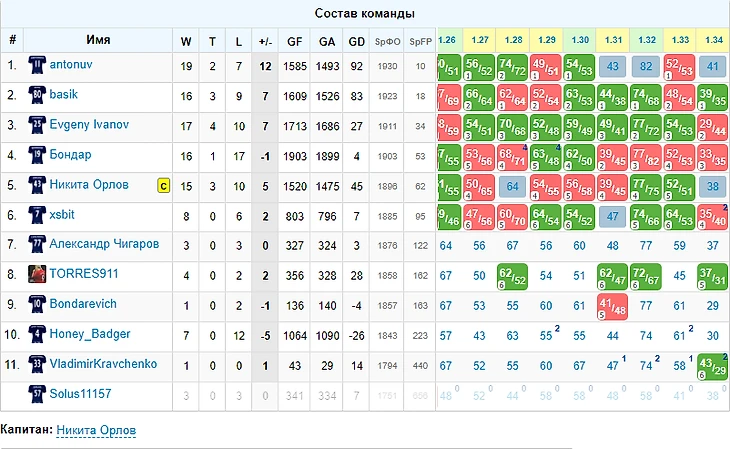730x449 pixels.
Task: Sort by the GD column header
Action: point(357,41)
